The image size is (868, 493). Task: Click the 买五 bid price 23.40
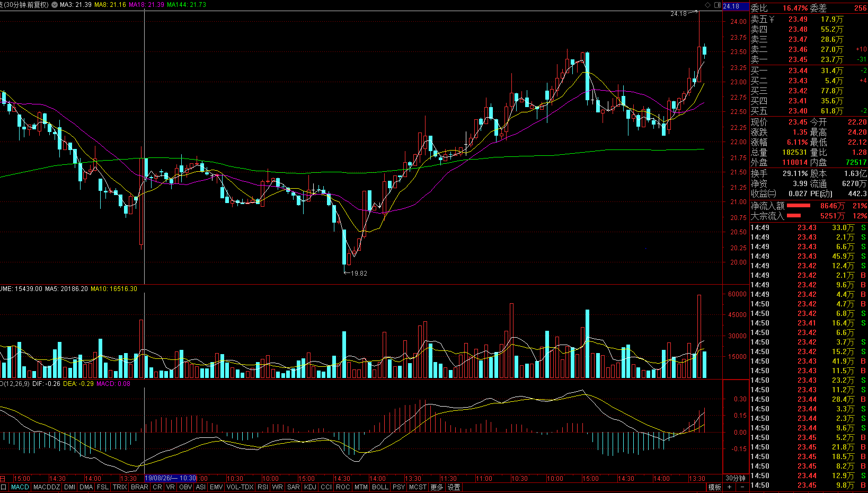(x=798, y=111)
